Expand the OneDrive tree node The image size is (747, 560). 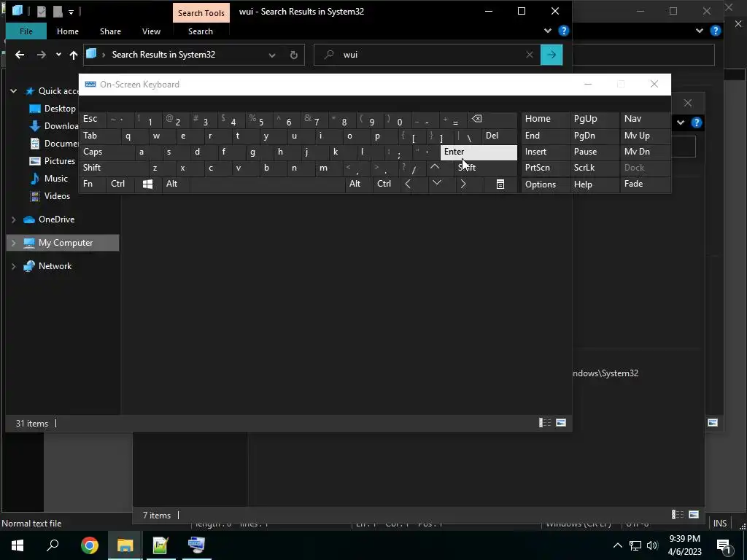tap(14, 219)
